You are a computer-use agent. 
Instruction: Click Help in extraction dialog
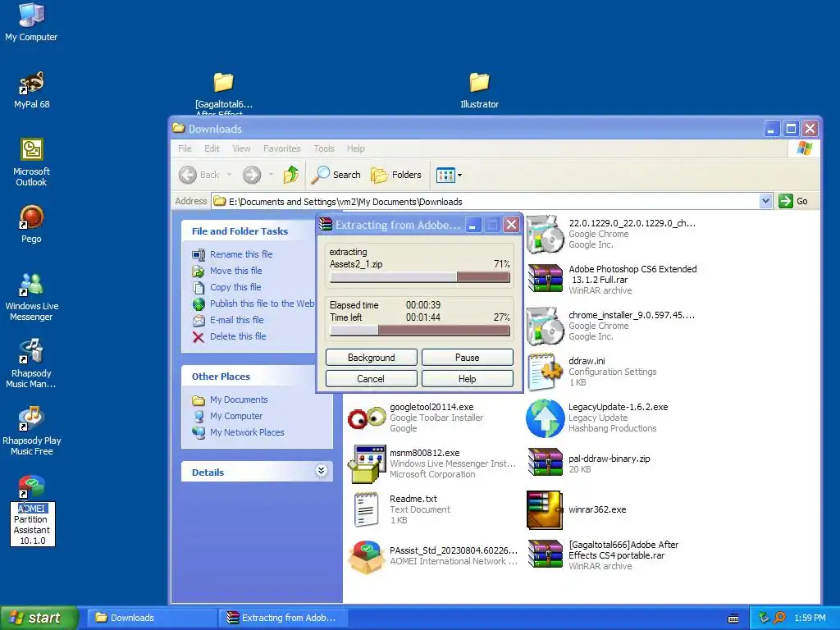coord(467,379)
